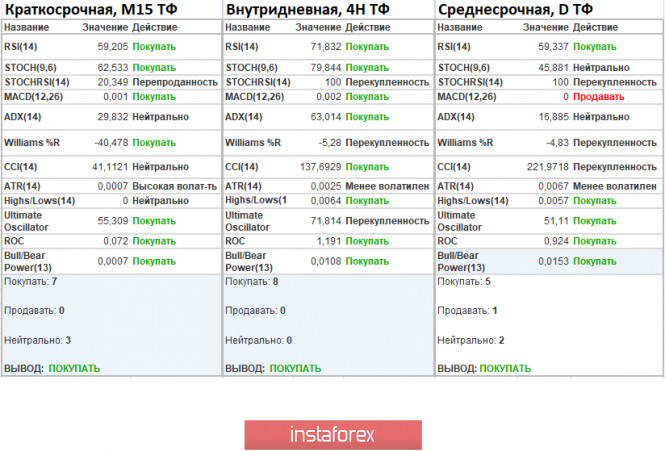Click the M15 ROC value 0,072
The height and width of the screenshot is (451, 665).
tap(116, 241)
